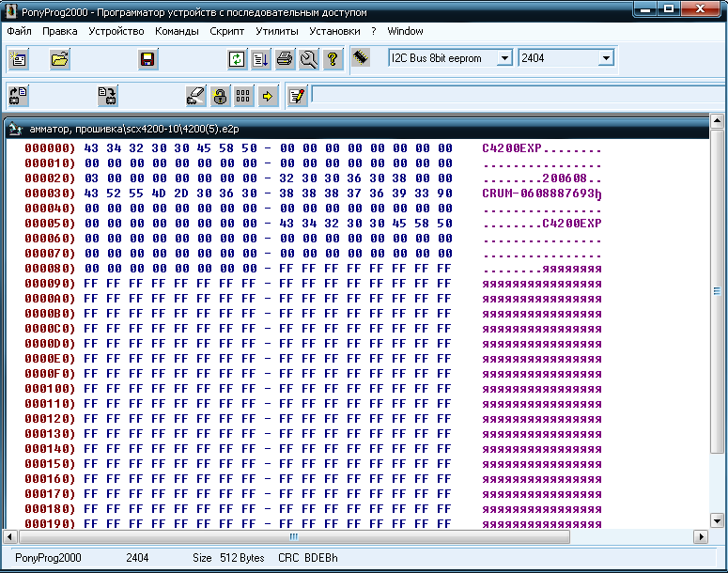Image resolution: width=728 pixels, height=573 pixels.
Task: Open the Скрипт menu
Action: (227, 31)
